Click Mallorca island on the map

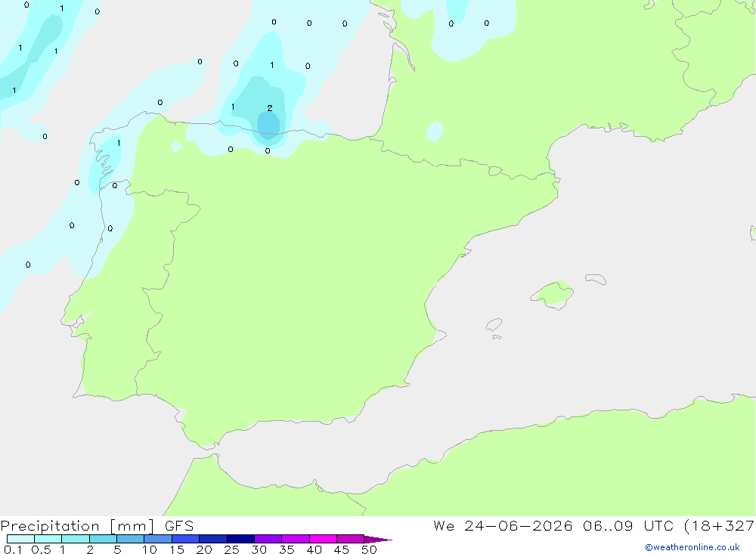[x=552, y=294]
